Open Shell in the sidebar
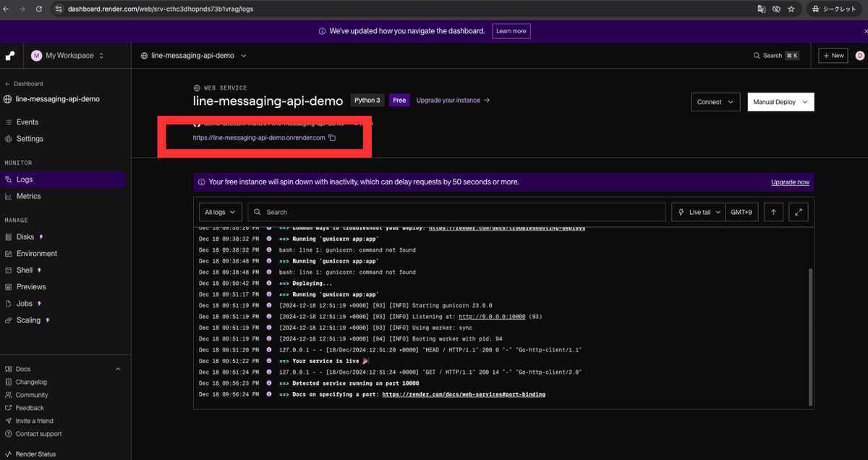Viewport: 868px width, 460px height. (x=25, y=271)
